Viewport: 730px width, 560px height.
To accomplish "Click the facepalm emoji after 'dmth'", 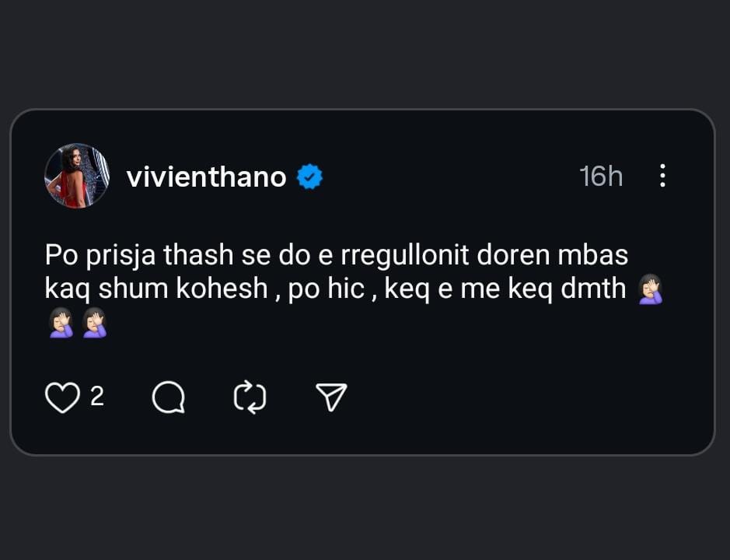I will pos(649,290).
